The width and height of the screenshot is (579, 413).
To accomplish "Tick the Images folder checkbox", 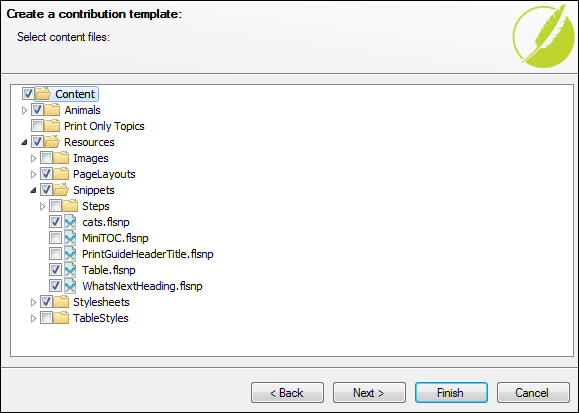I will (x=47, y=158).
